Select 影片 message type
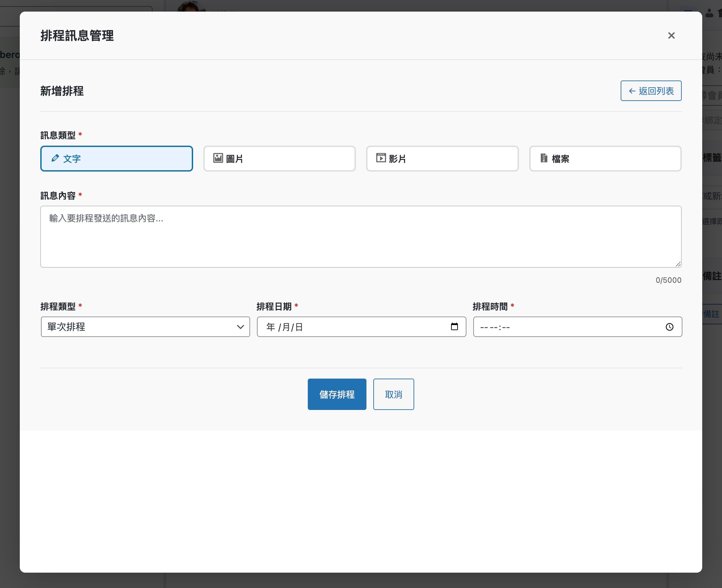 click(x=442, y=159)
